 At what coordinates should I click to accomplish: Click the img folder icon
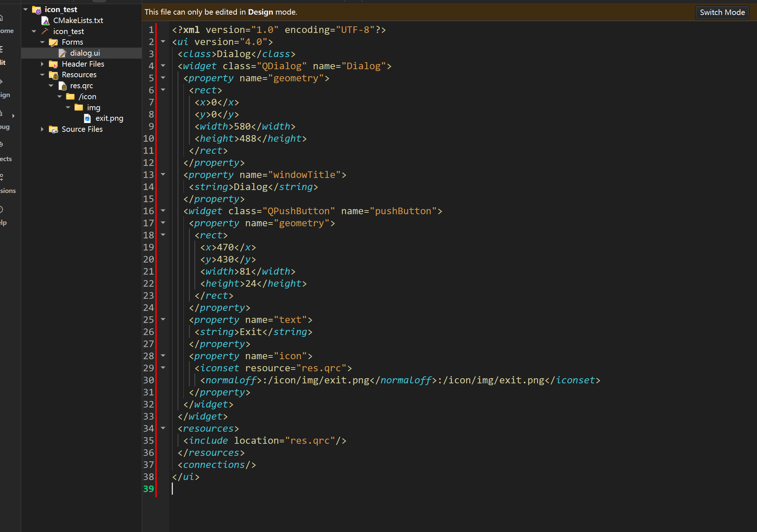[x=79, y=107]
